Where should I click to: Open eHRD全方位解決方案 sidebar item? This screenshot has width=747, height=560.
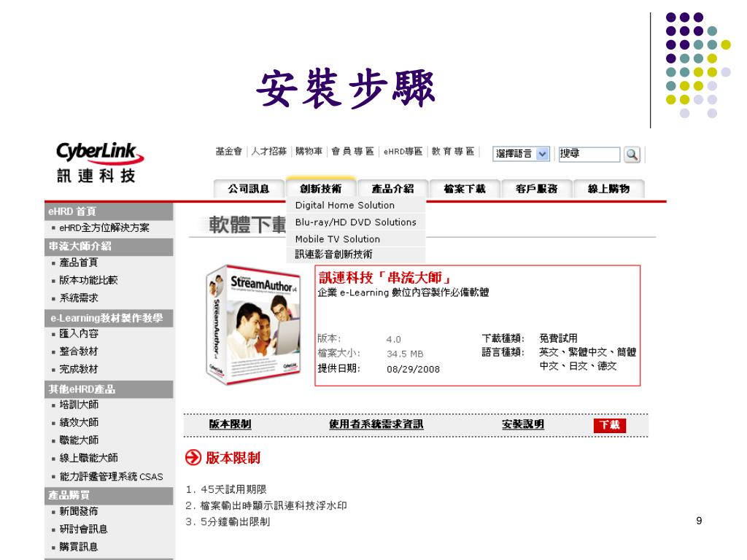(x=104, y=227)
